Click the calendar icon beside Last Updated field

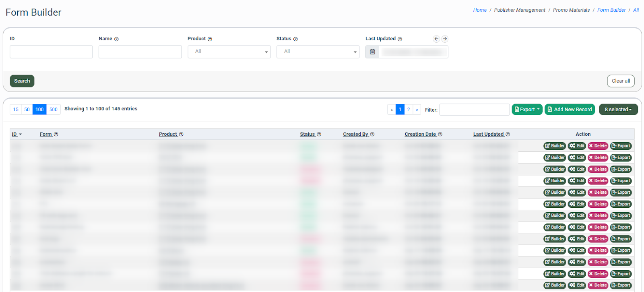point(372,52)
